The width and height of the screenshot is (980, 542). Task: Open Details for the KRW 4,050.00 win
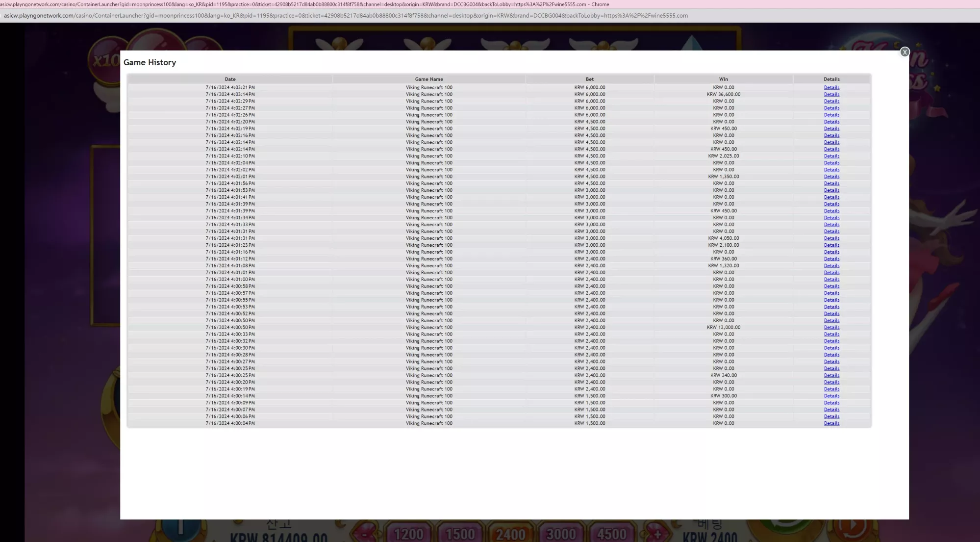[831, 238]
